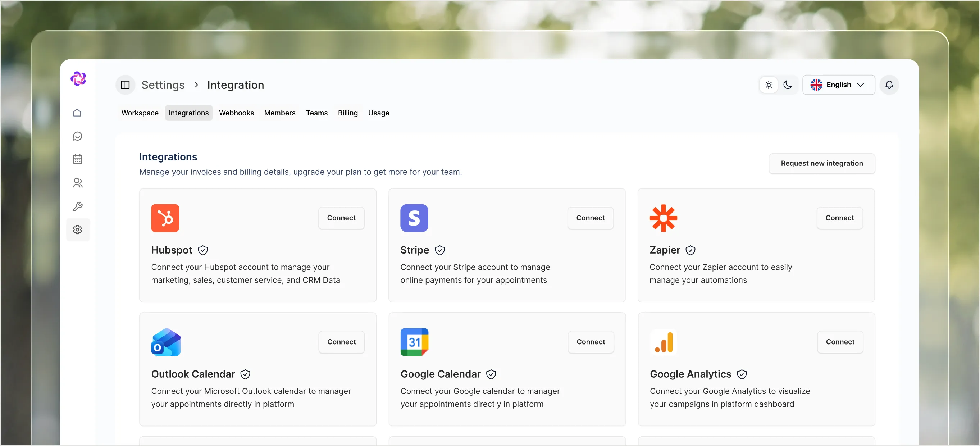Switch to light mode sun toggle

click(x=769, y=85)
